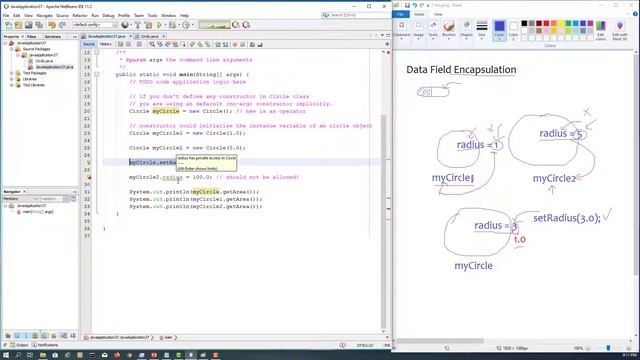Click the NetBeans Search field
The height and width of the screenshot is (360, 640).
355,15
